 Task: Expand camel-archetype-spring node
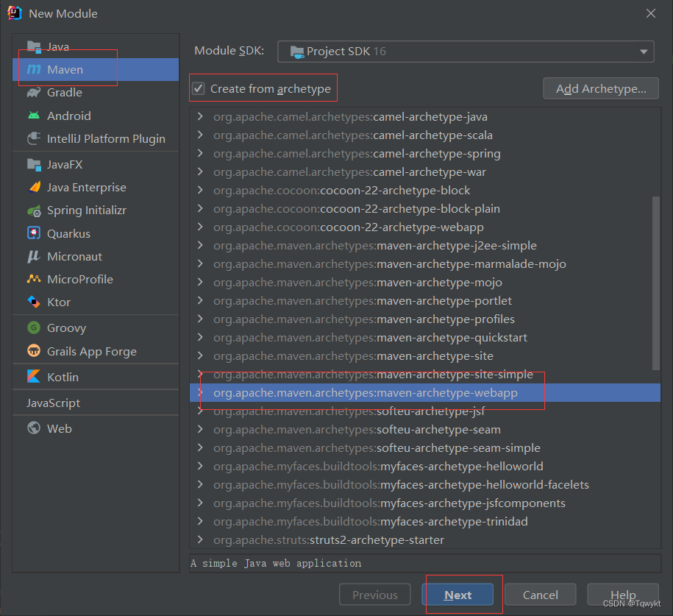[200, 153]
